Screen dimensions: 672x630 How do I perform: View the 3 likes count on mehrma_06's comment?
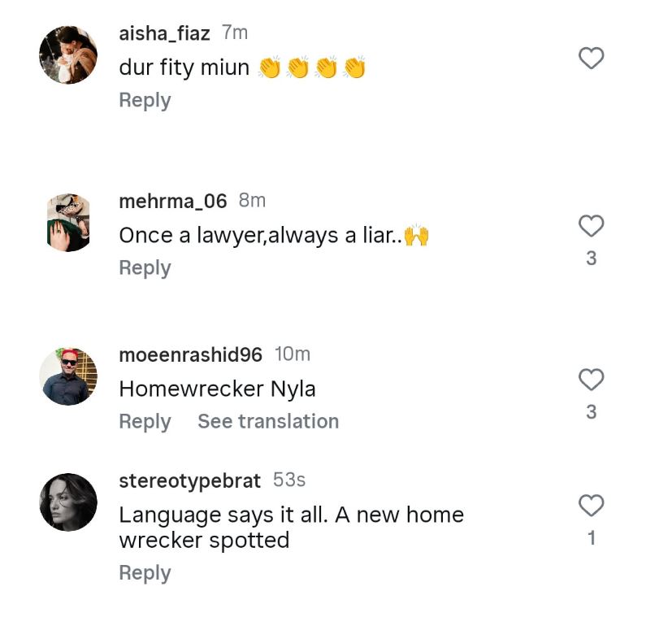tap(591, 259)
